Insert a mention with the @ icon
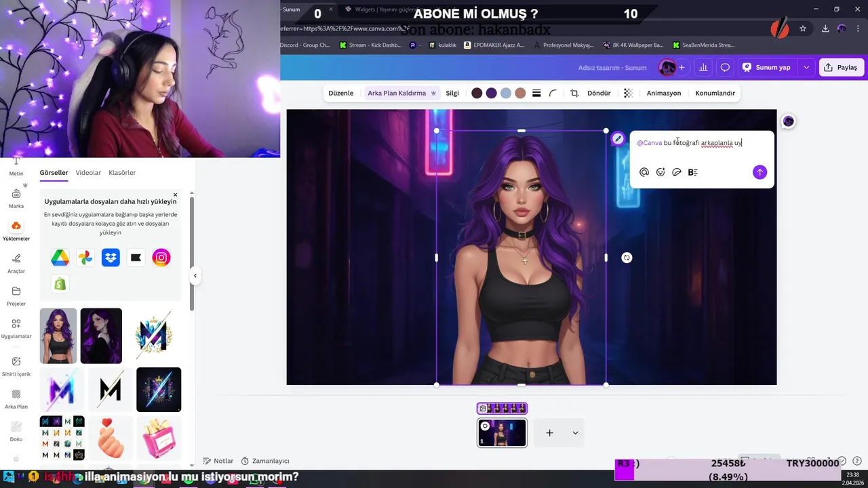Viewport: 868px width, 488px height. pos(644,172)
